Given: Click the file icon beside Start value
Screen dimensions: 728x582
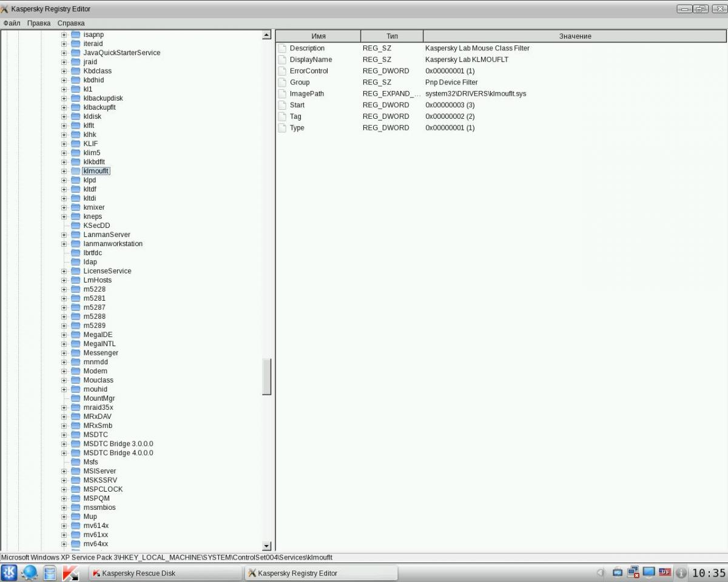Looking at the screenshot, I should click(282, 105).
